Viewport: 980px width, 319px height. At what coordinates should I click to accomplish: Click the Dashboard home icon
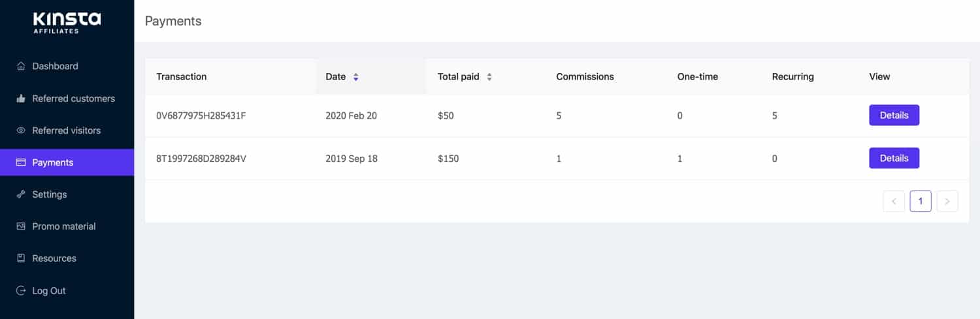[21, 66]
